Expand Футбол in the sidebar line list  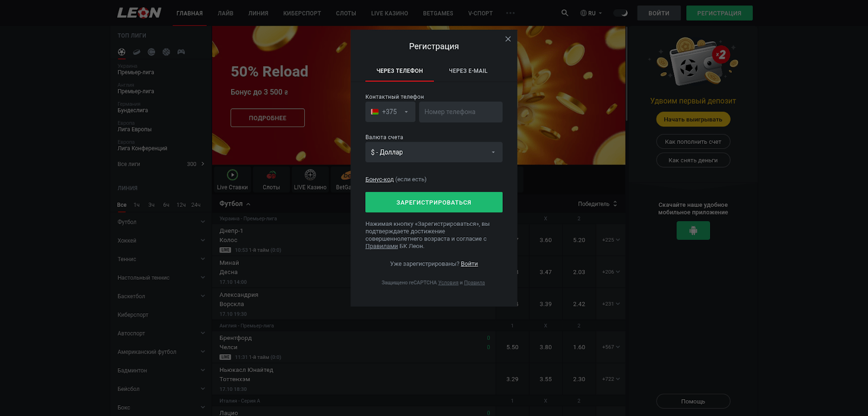161,222
